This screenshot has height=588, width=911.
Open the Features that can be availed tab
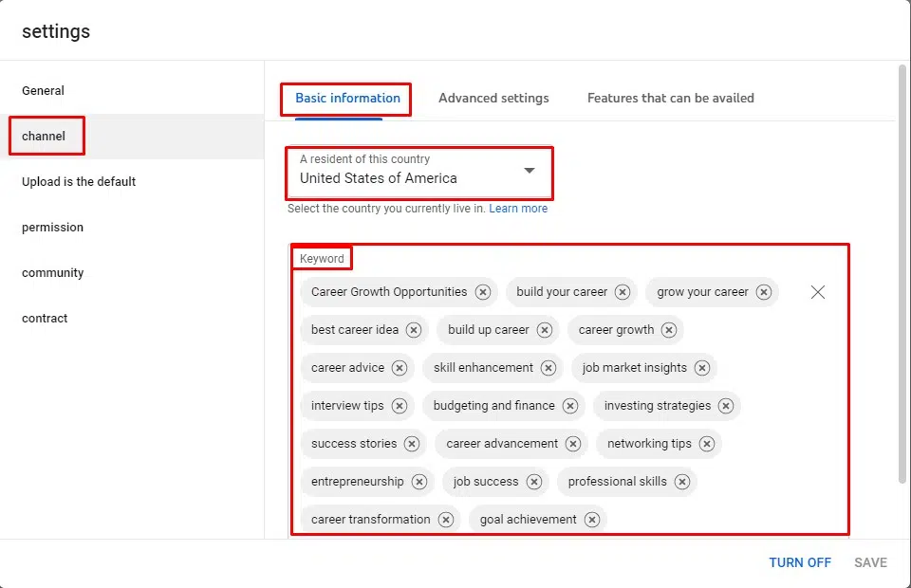(670, 98)
